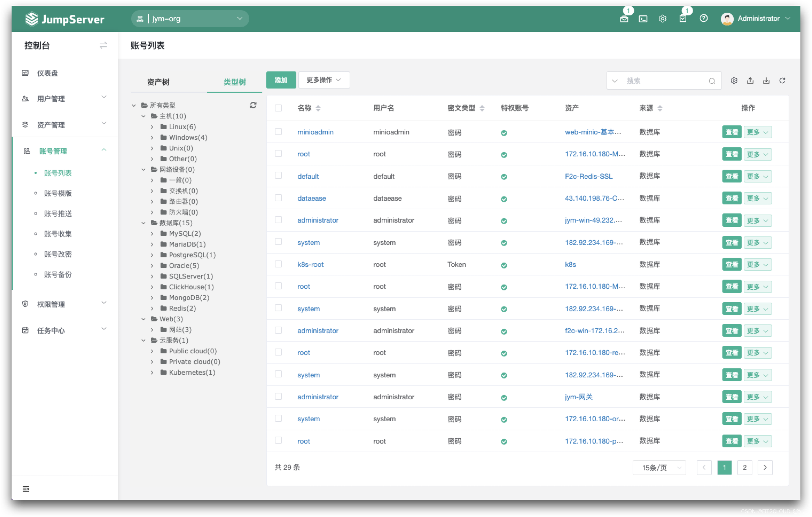Open 账号推送 in the sidebar menu
Image resolution: width=812 pixels, height=517 pixels.
click(58, 213)
